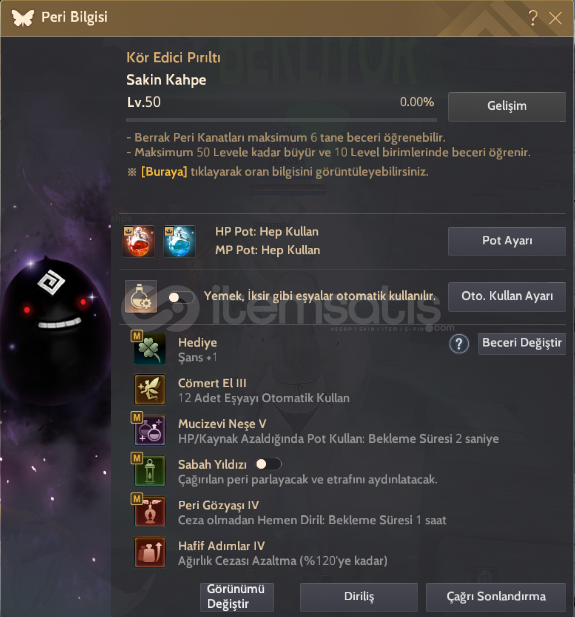Select the Hediye clover skill icon

(150, 349)
